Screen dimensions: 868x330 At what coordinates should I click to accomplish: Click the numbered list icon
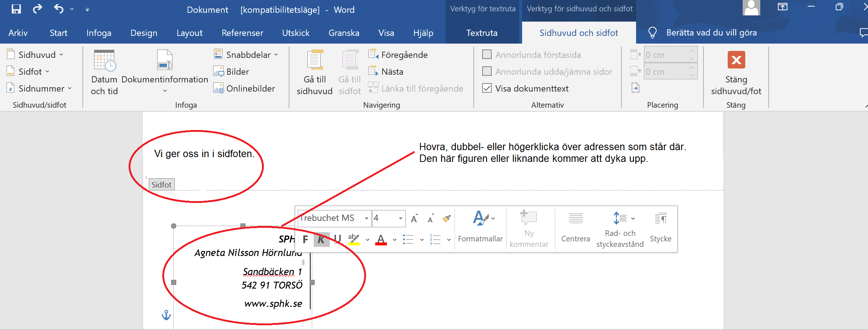(x=435, y=240)
